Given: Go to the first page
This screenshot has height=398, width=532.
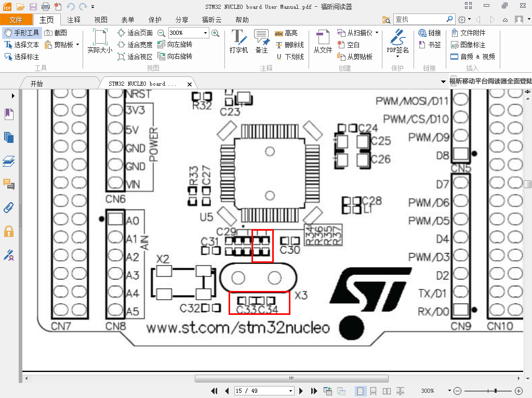Looking at the screenshot, I should [214, 391].
